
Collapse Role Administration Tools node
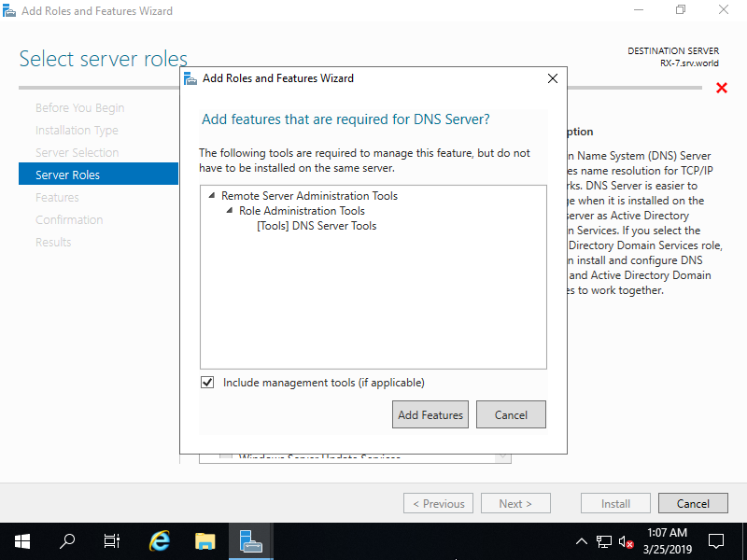[x=230, y=210]
